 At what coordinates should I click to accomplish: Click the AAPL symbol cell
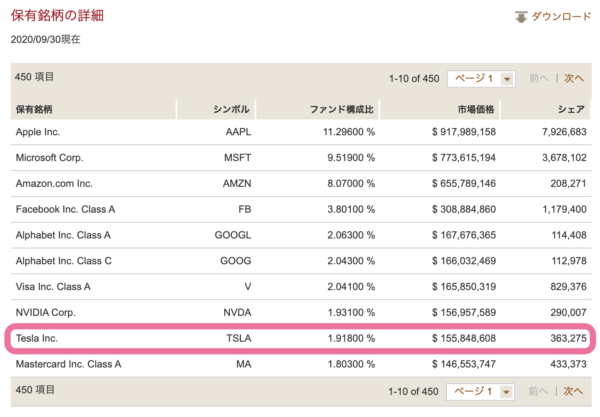coord(238,132)
